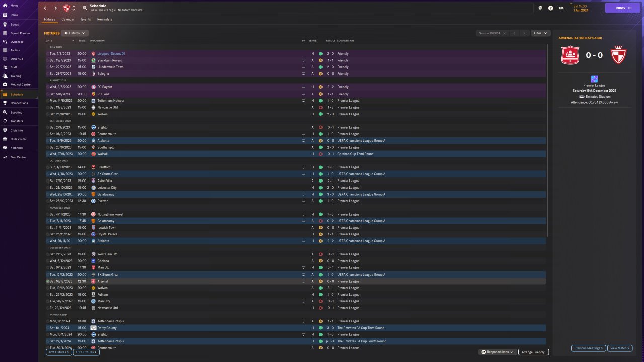Click club switcher up/down chevrons beside badge
The image size is (644, 362).
[74, 8]
